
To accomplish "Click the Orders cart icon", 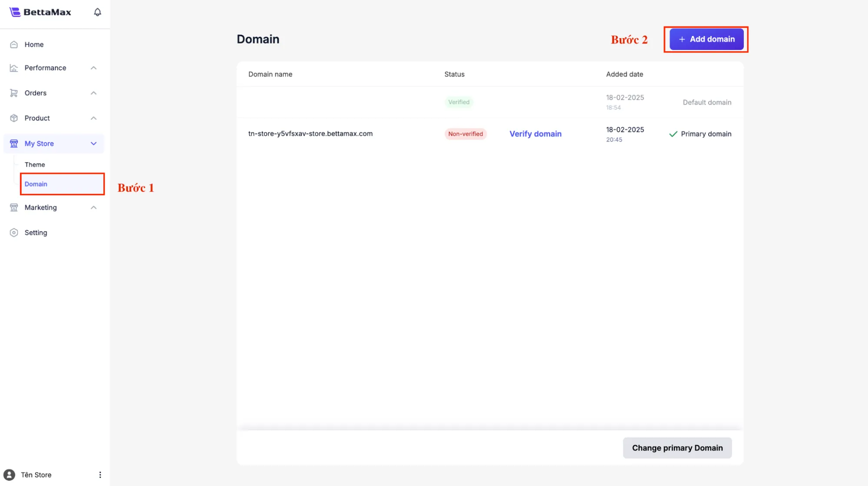I will pos(14,93).
